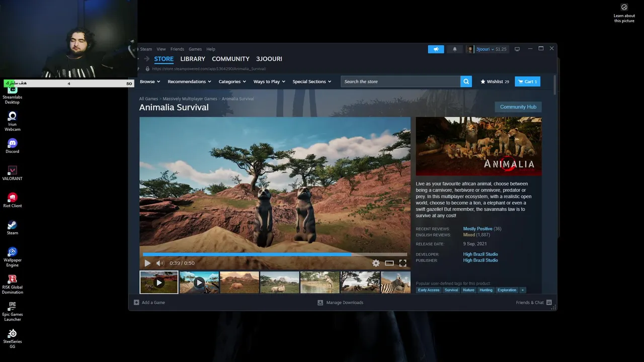The height and width of the screenshot is (362, 644).
Task: Open the Steam menu
Action: pos(146,49)
